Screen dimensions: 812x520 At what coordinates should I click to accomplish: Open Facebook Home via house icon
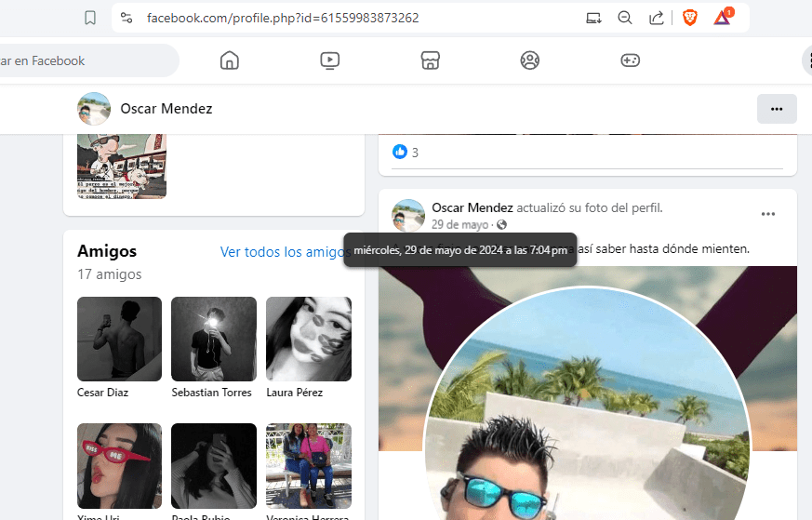coord(230,60)
